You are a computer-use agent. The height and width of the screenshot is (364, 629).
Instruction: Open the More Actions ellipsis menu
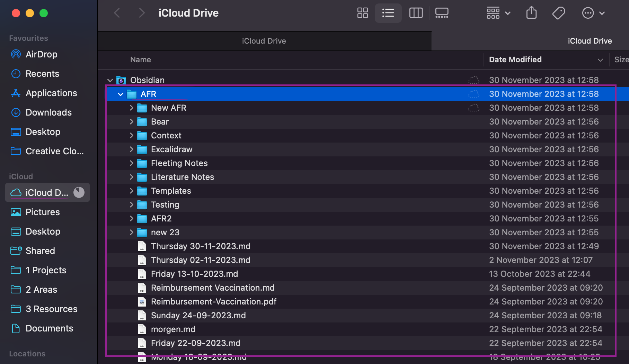coord(593,13)
